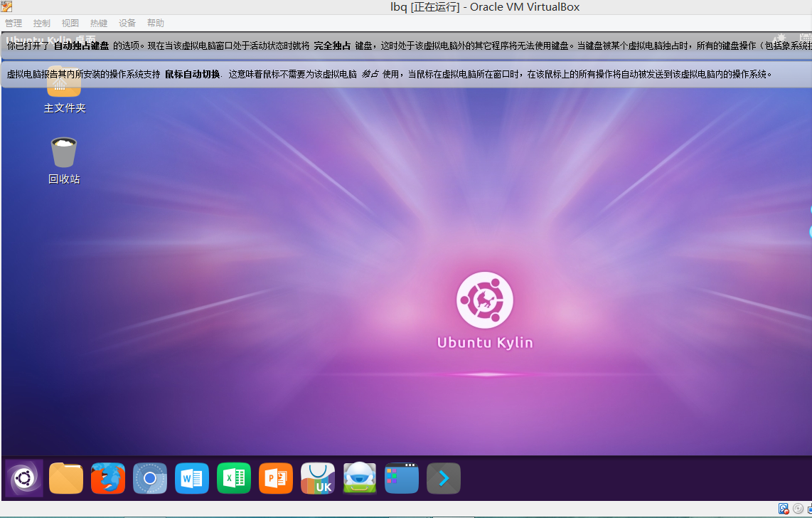Click the 鼠标自动切换 notification message
Screen dimensions: 812x518
(x=406, y=74)
